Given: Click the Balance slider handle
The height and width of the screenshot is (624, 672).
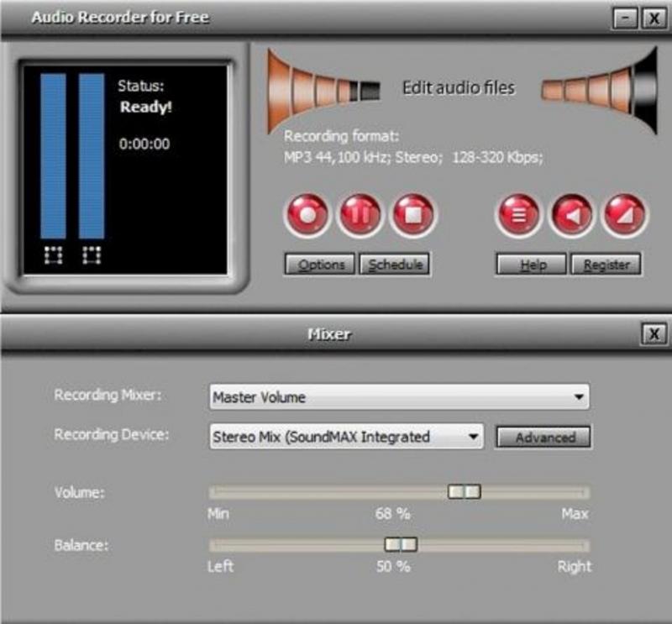Looking at the screenshot, I should pyautogui.click(x=401, y=545).
